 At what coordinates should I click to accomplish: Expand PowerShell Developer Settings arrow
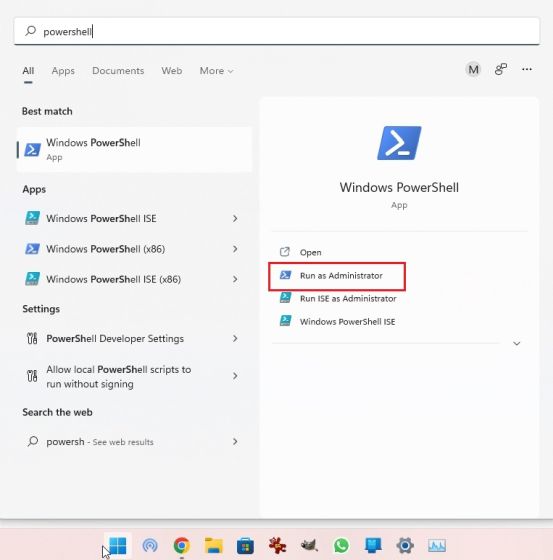[235, 338]
